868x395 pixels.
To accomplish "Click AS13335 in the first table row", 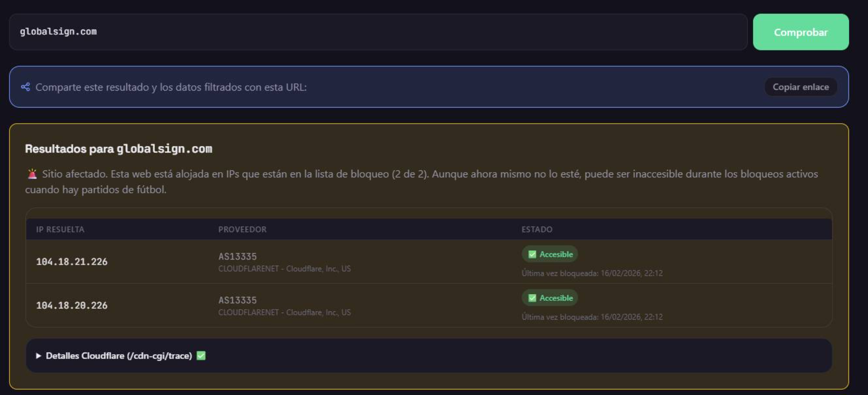I will coord(237,257).
